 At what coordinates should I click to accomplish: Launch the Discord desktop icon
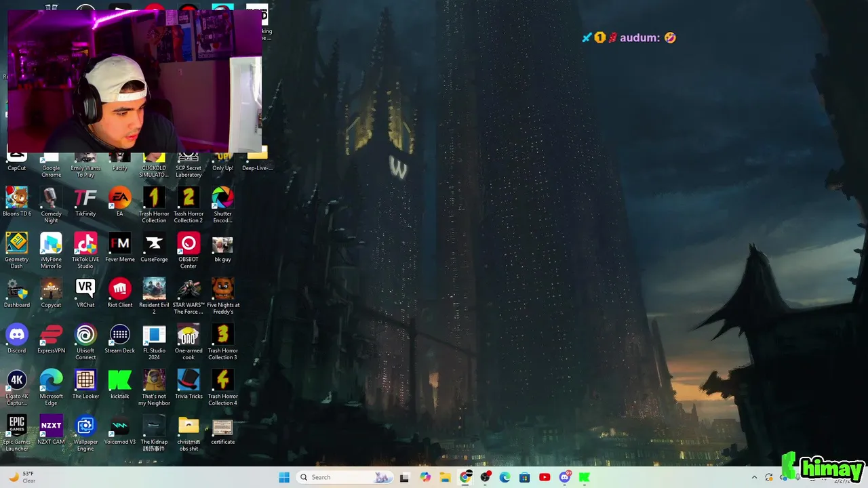(x=17, y=335)
